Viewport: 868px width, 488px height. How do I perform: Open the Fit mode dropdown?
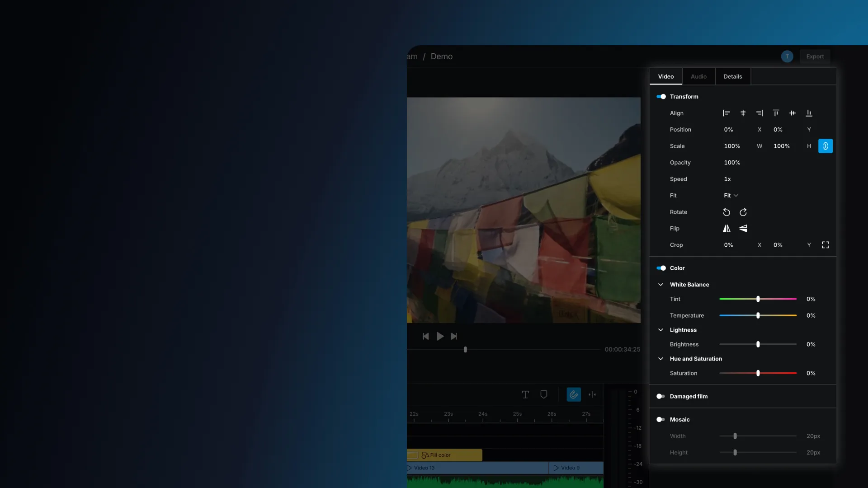731,196
